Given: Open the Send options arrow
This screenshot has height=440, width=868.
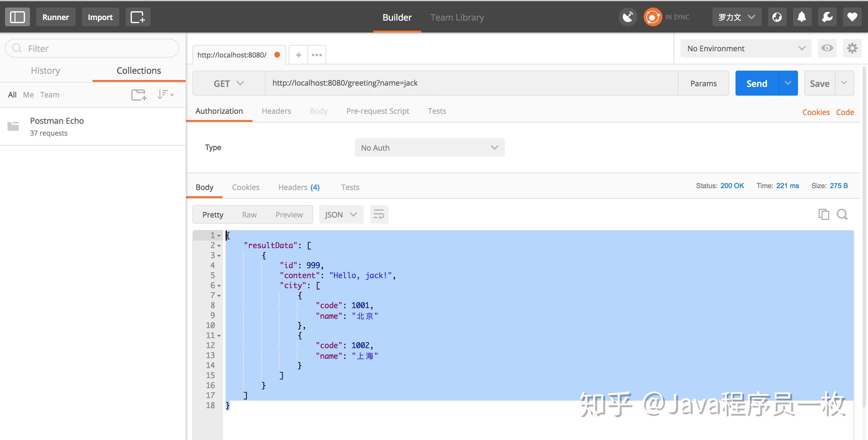Looking at the screenshot, I should click(788, 83).
